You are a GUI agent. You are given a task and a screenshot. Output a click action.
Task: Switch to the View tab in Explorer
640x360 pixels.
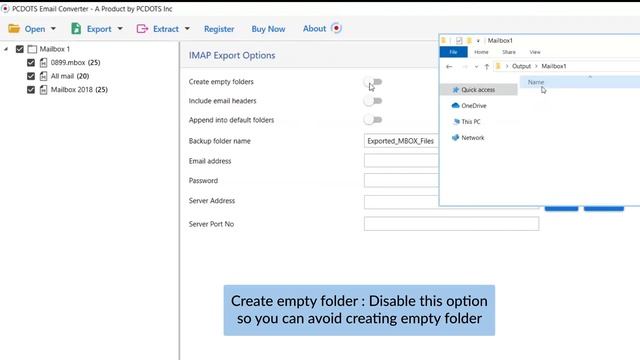[535, 52]
